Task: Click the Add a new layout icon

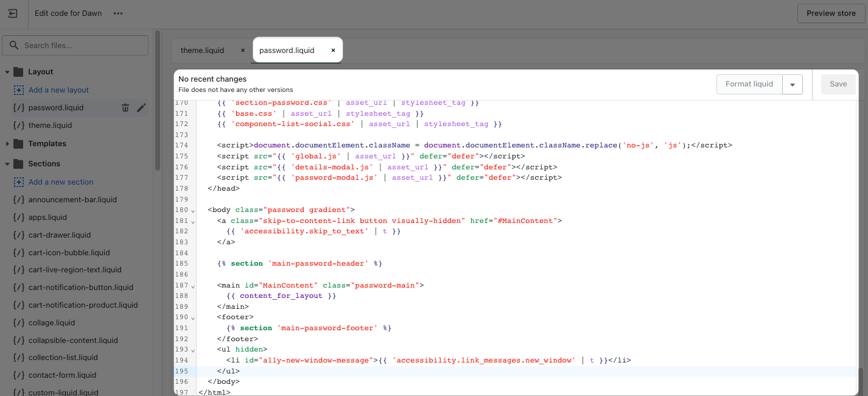Action: point(18,90)
